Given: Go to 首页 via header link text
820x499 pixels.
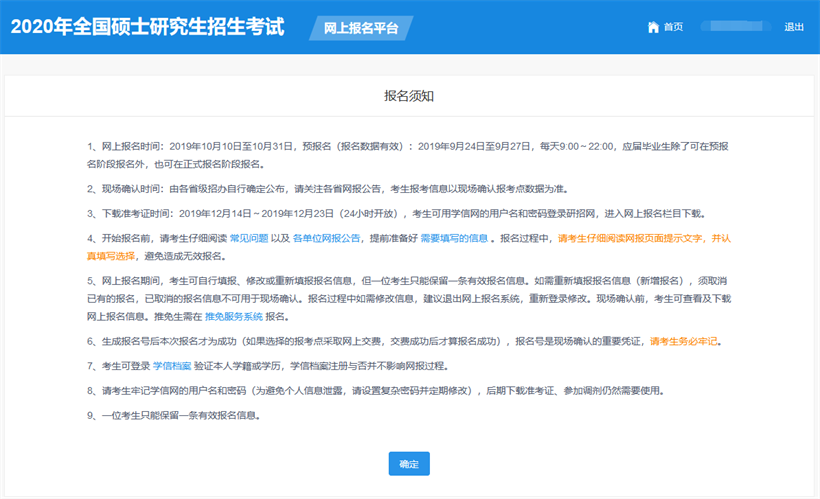Looking at the screenshot, I should tap(673, 27).
